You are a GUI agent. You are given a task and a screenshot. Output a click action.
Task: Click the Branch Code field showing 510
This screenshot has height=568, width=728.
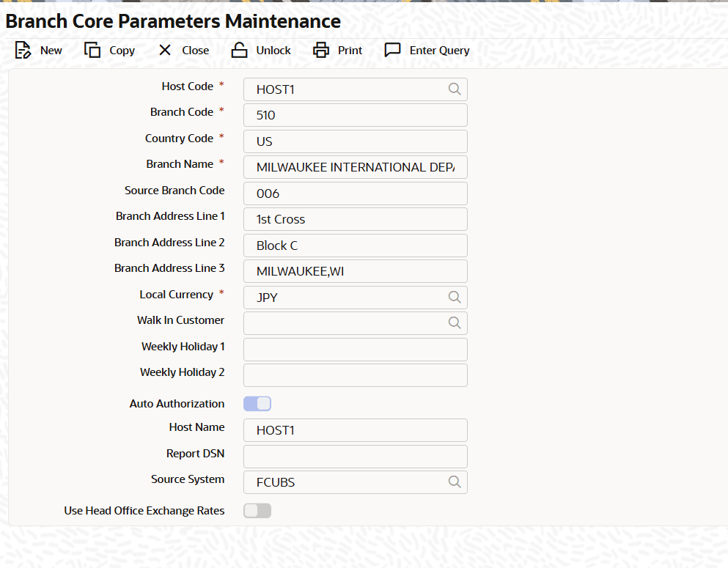click(355, 115)
